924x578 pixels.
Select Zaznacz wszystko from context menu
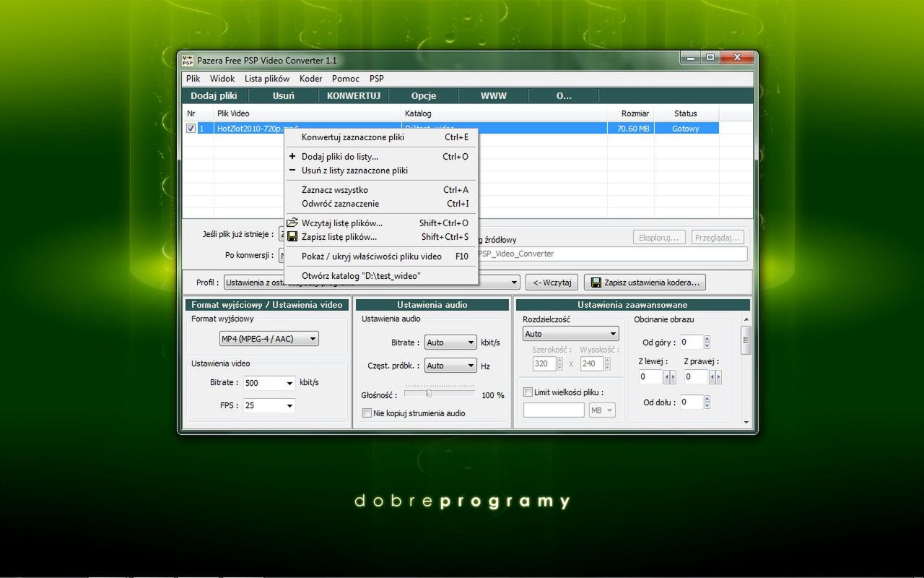click(x=380, y=190)
